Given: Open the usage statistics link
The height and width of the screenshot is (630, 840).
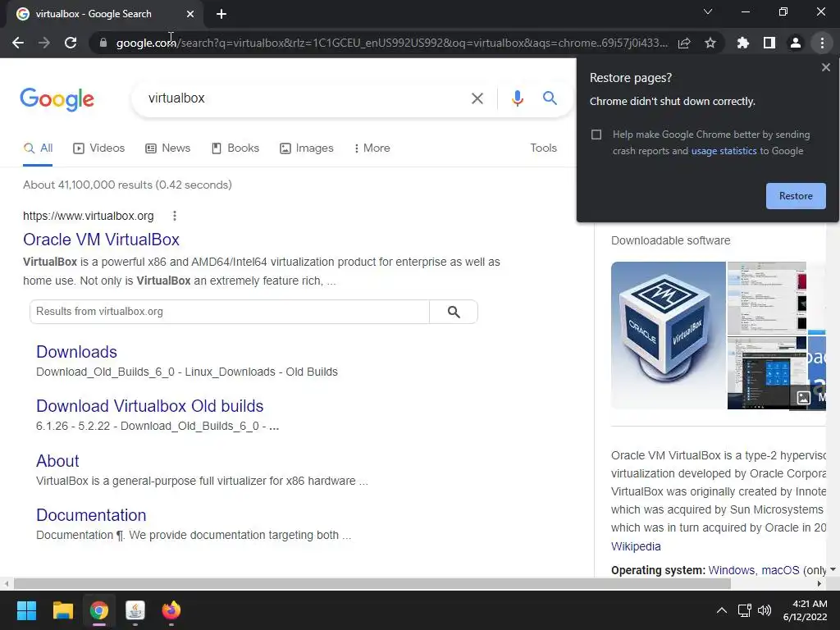Looking at the screenshot, I should coord(724,151).
